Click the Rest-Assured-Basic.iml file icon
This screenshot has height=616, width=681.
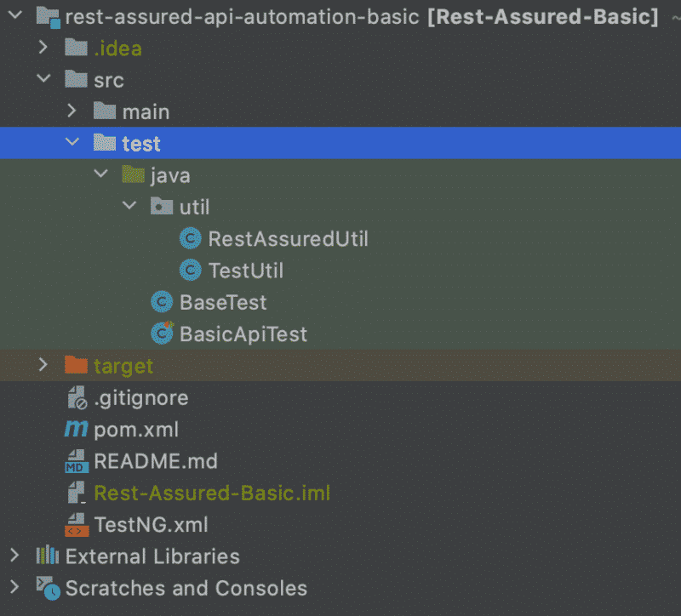[77, 493]
